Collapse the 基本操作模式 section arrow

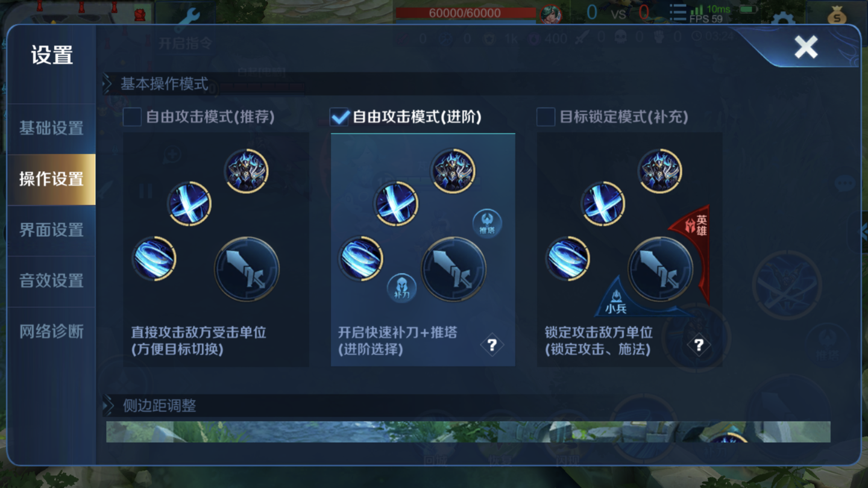click(x=108, y=84)
